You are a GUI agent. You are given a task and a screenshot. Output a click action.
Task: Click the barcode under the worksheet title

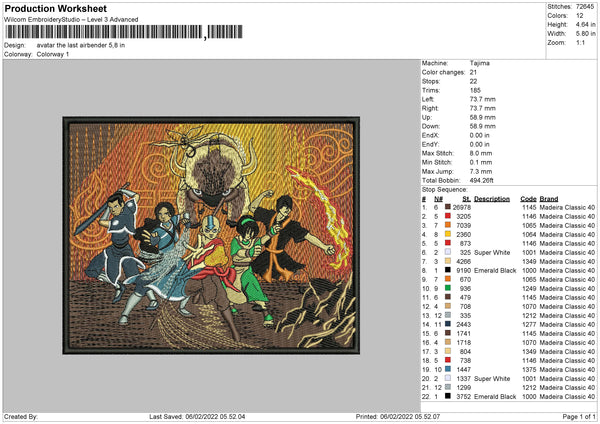point(123,32)
